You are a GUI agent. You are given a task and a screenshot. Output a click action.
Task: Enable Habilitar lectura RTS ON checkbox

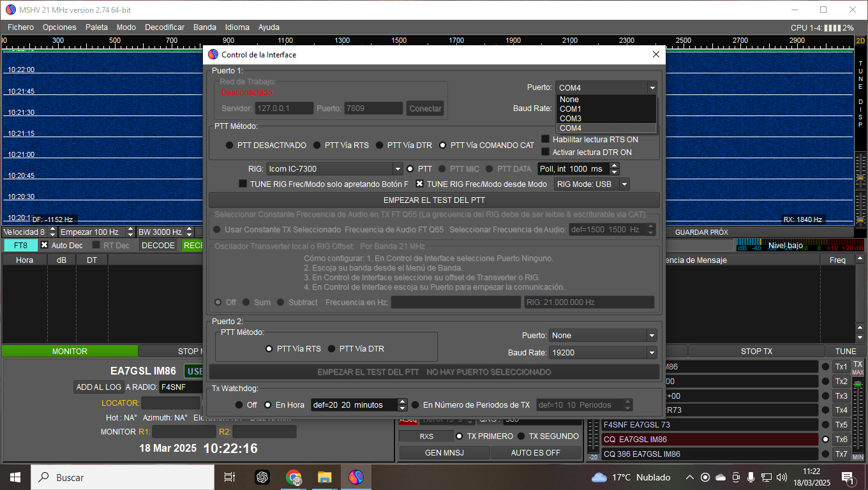coord(545,139)
